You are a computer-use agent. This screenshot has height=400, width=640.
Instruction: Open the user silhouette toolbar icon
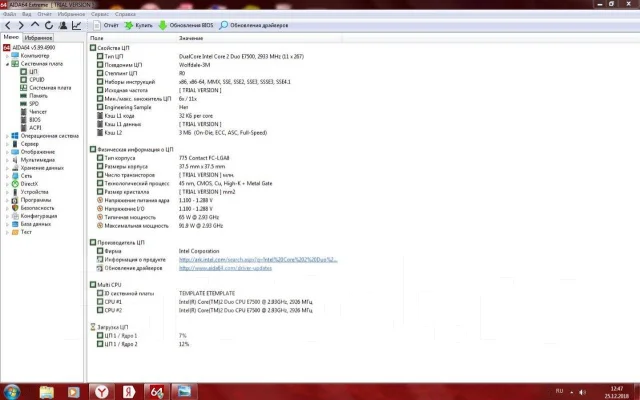63,25
